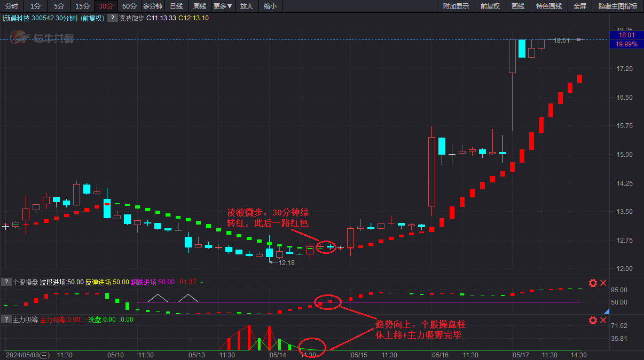Click the 05/10 date label
This screenshot has width=644, height=360.
(x=115, y=355)
